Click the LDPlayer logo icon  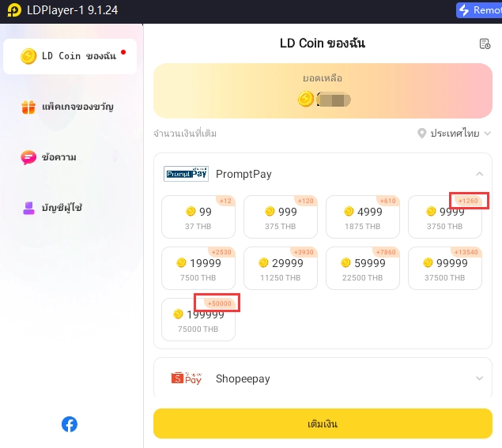14,10
